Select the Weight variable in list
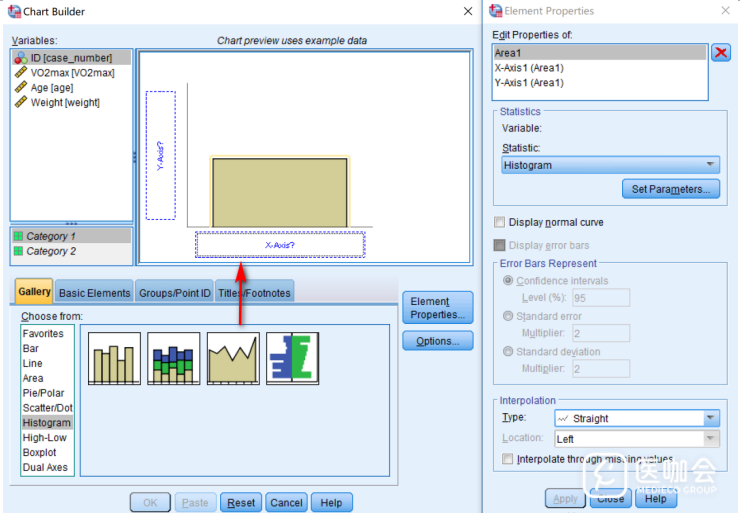The image size is (740, 516). tap(65, 102)
